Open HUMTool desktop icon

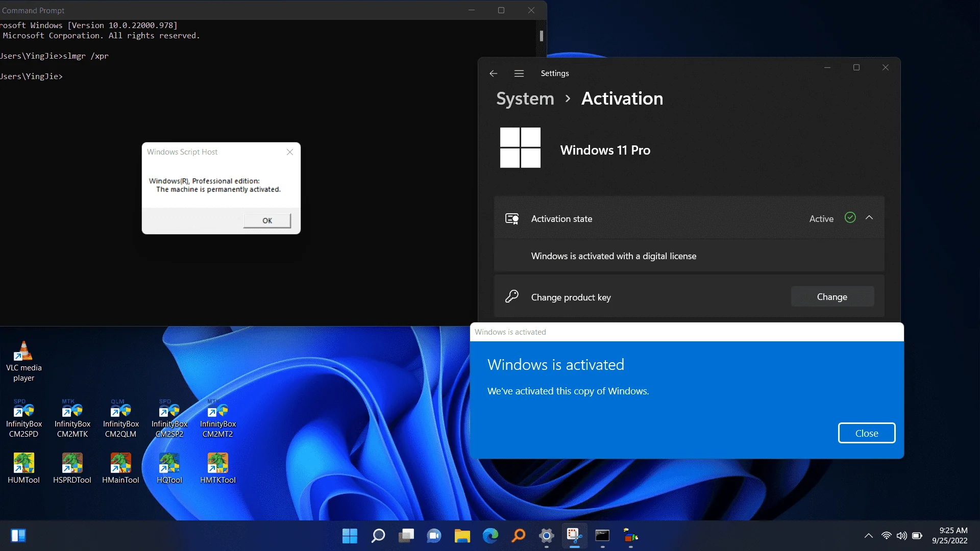pos(23,468)
